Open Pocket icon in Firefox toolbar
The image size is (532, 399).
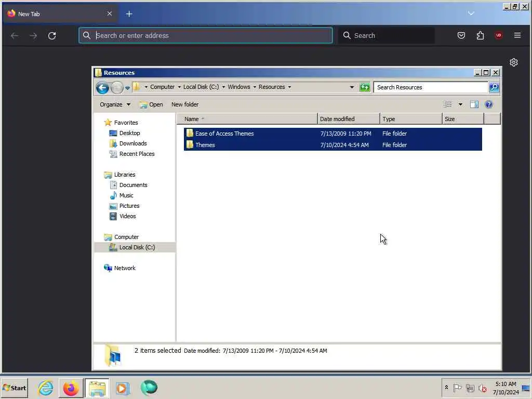[461, 35]
